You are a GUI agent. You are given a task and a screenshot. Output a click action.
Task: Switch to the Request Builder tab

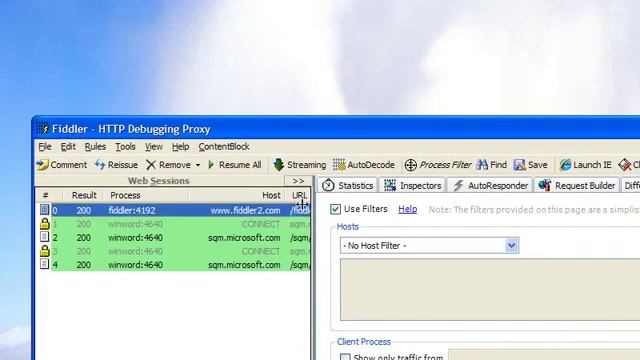[x=577, y=186]
